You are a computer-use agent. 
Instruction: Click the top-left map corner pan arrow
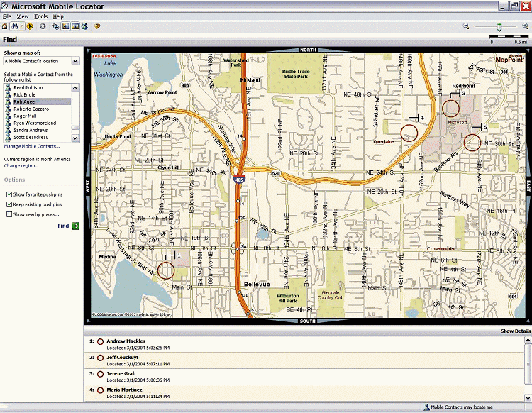(89, 51)
